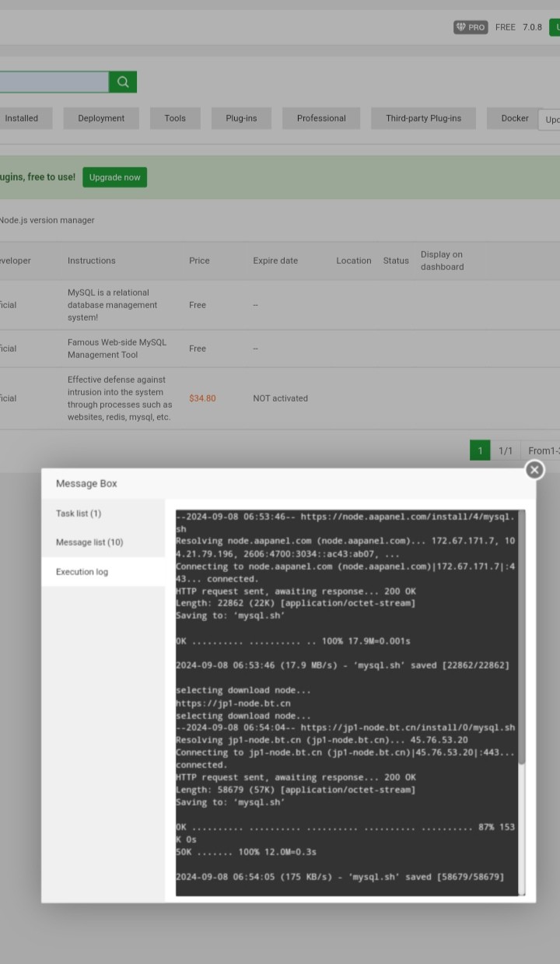Click the Node.js version manager link

(47, 220)
